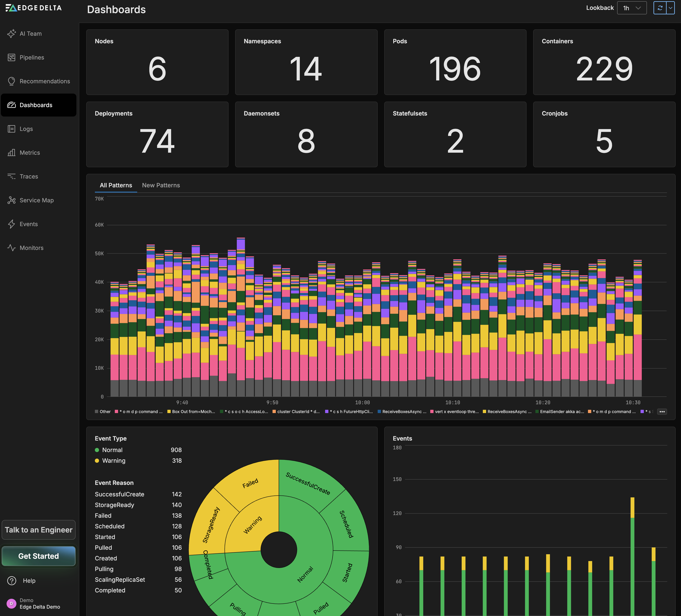Open Pipelines via its sidebar icon
Image resolution: width=681 pixels, height=616 pixels.
pyautogui.click(x=12, y=57)
